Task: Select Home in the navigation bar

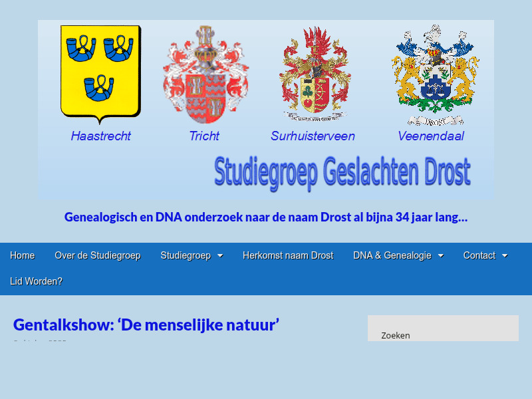Action: (22, 255)
